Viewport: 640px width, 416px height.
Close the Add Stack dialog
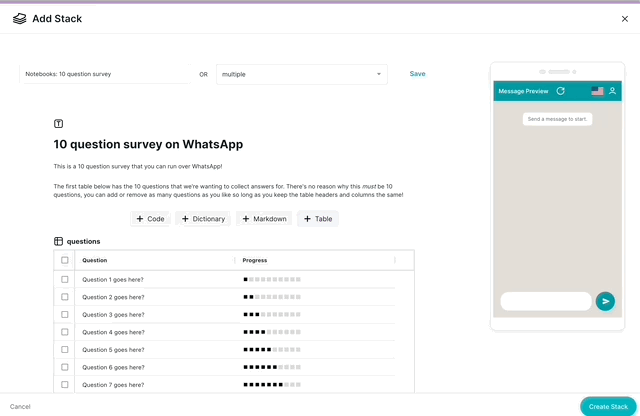tap(624, 19)
